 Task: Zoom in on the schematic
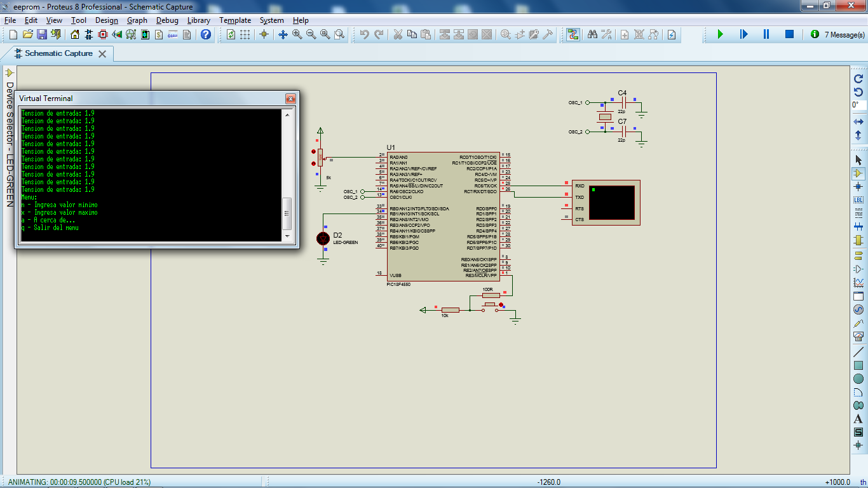297,34
